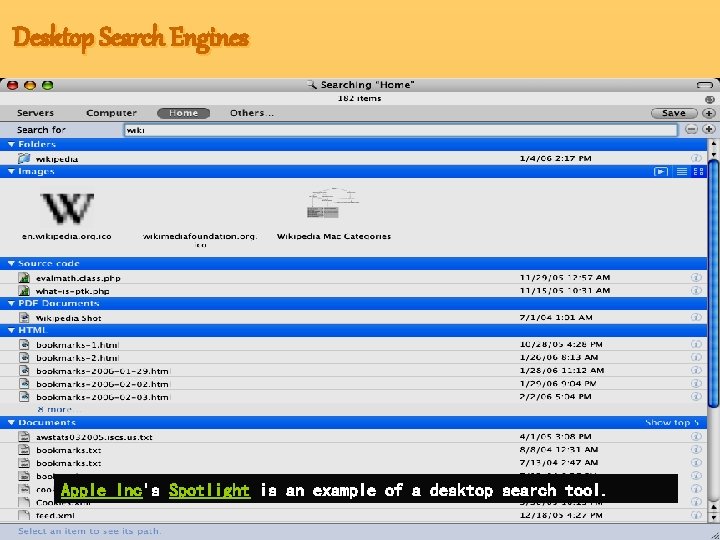Image resolution: width=720 pixels, height=540 pixels.
Task: Show info for bookmarks.txt dated 7/13/04
Action: (x=696, y=462)
